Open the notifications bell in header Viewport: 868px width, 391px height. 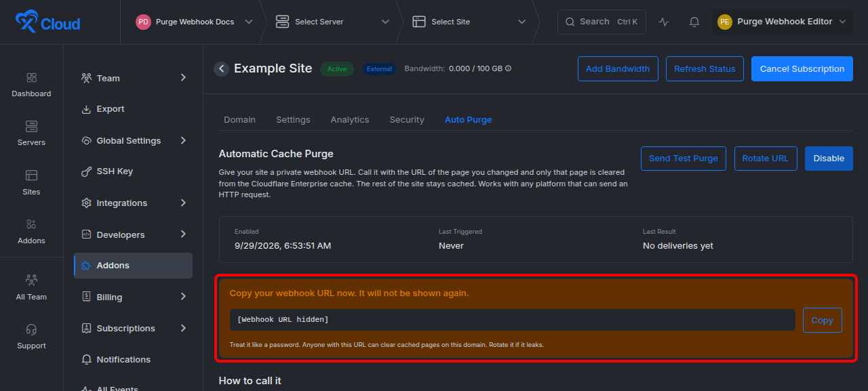(694, 22)
